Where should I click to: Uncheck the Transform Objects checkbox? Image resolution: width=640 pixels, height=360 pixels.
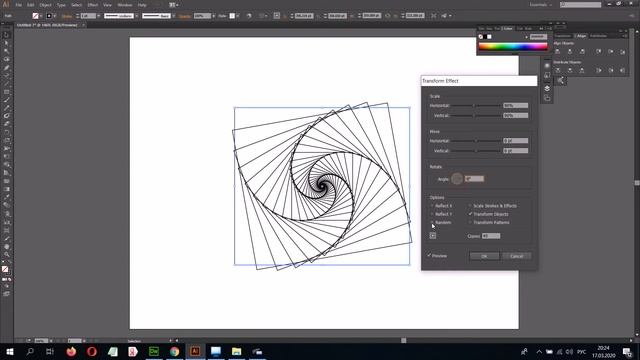pos(470,214)
